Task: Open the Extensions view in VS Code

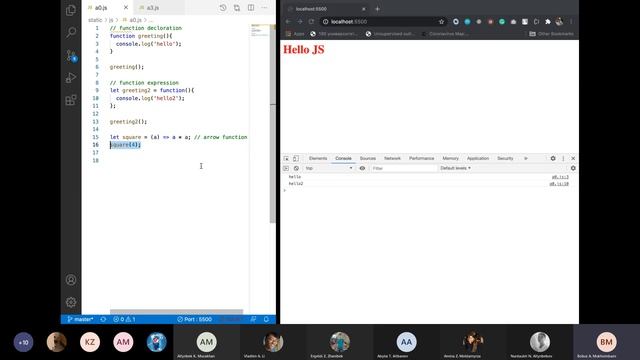Action: pyautogui.click(x=71, y=100)
